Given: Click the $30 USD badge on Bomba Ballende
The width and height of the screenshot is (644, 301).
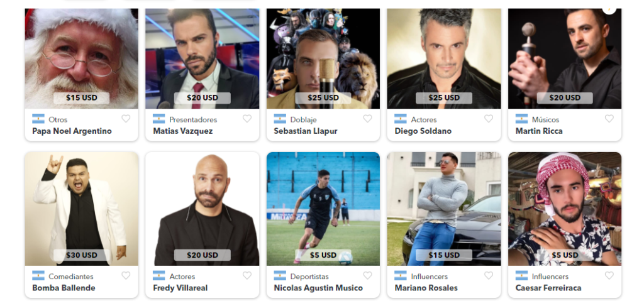Looking at the screenshot, I should [x=81, y=255].
